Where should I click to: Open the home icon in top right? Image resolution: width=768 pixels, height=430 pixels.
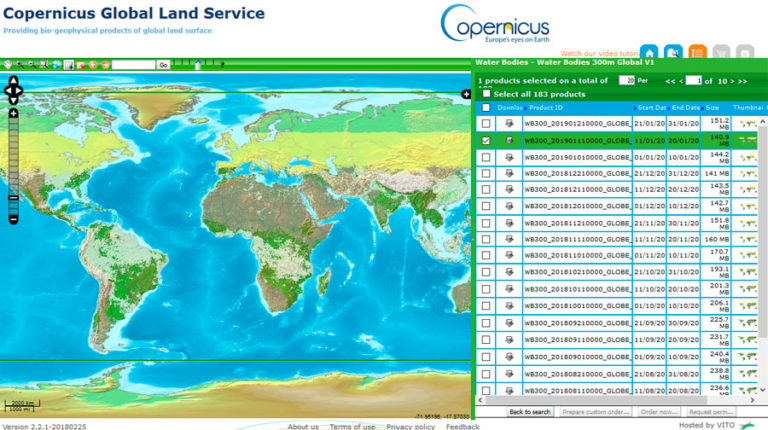click(649, 52)
